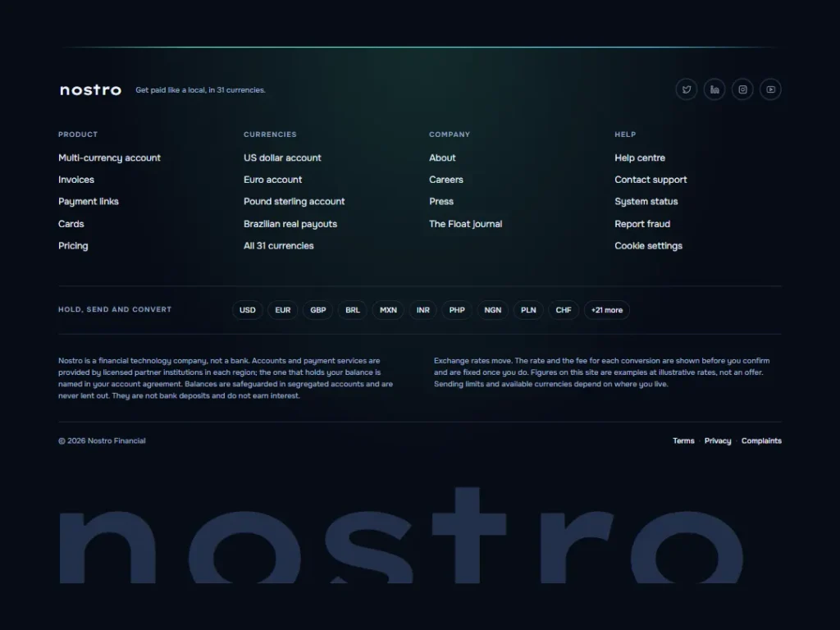Select the CHF currency pill
Image resolution: width=840 pixels, height=630 pixels.
pyautogui.click(x=564, y=310)
